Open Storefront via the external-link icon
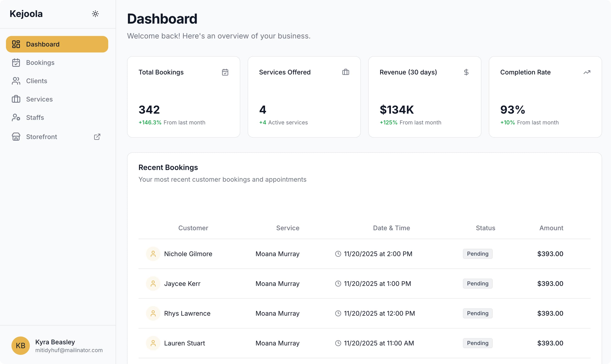Viewport: 611px width, 364px height. click(x=97, y=137)
